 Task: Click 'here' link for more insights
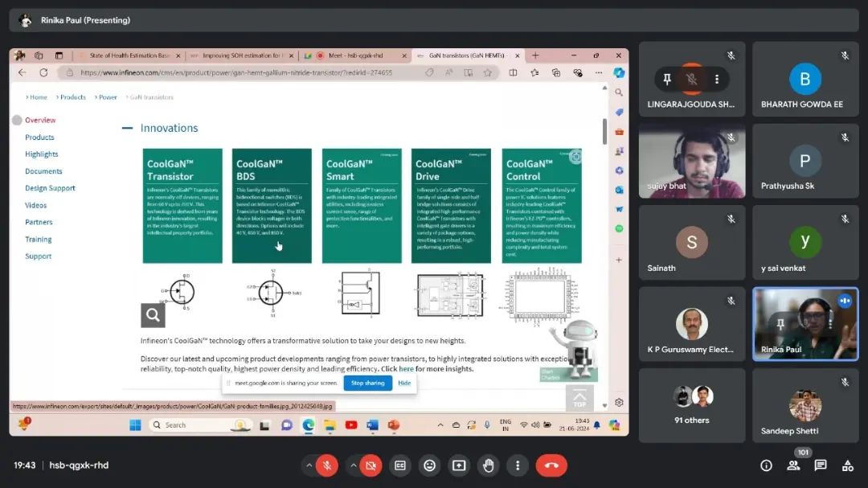(x=407, y=369)
